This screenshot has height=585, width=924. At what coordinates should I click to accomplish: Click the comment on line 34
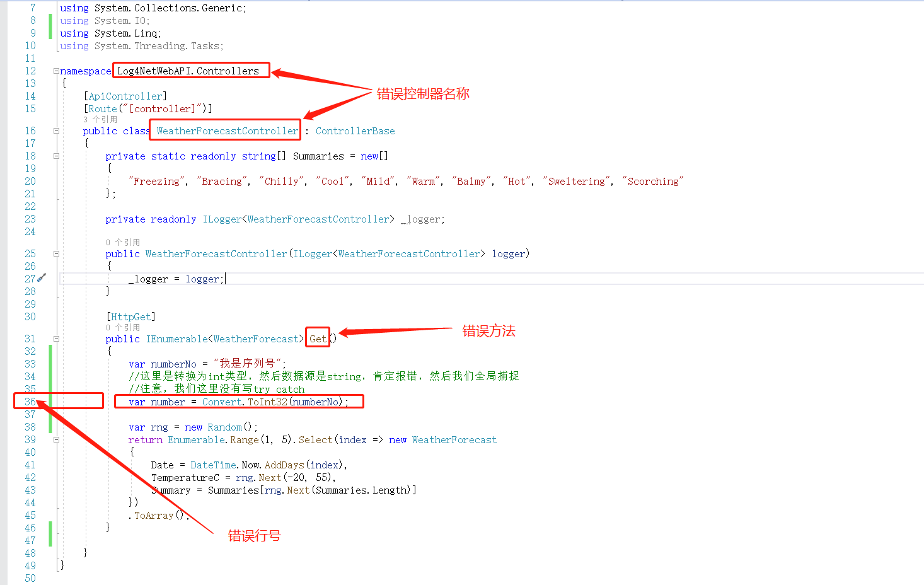(324, 376)
